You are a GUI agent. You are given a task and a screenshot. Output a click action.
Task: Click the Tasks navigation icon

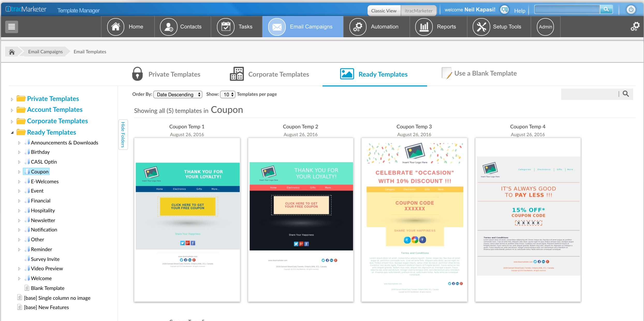pos(225,26)
